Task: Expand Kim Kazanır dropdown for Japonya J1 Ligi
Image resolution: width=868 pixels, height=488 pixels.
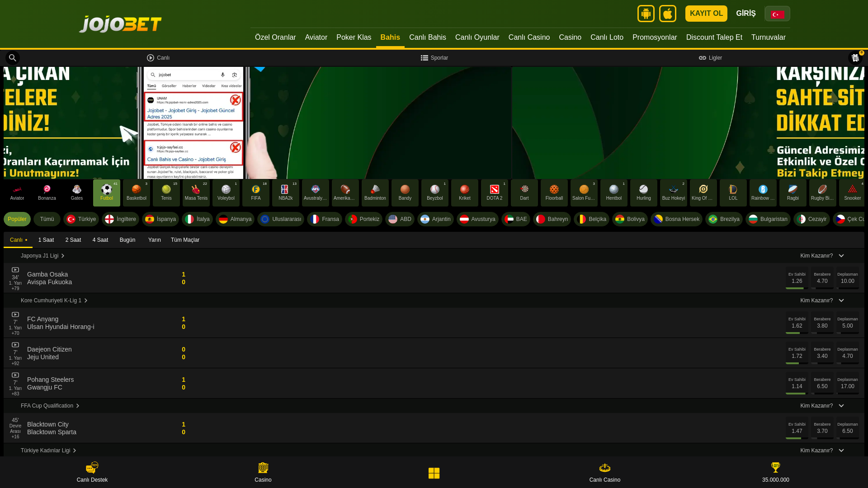Action: (x=822, y=256)
